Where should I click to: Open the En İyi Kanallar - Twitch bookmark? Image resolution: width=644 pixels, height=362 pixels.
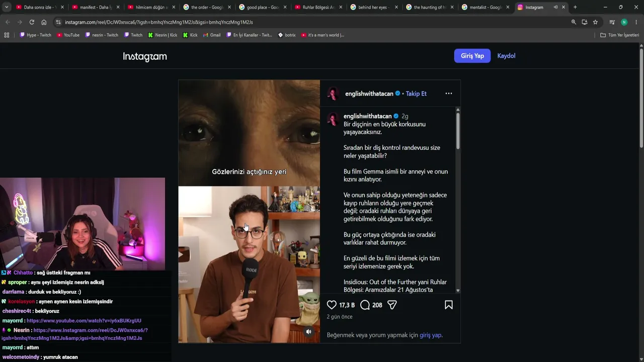[x=249, y=35]
